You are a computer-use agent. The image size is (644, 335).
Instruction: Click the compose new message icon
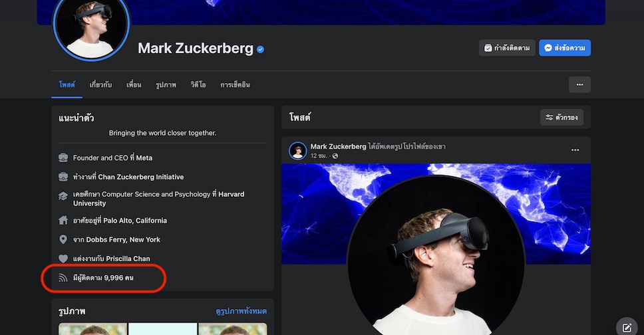click(x=626, y=326)
